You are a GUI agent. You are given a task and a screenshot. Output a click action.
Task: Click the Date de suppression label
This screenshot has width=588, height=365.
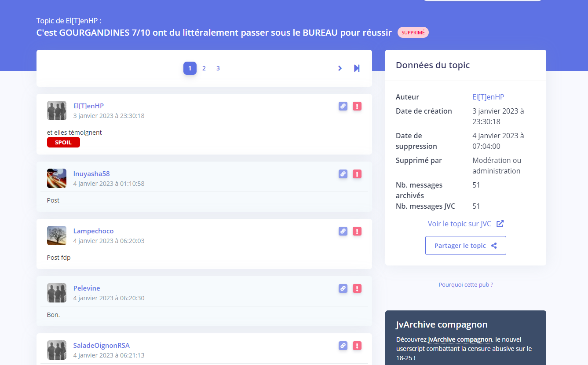point(416,141)
